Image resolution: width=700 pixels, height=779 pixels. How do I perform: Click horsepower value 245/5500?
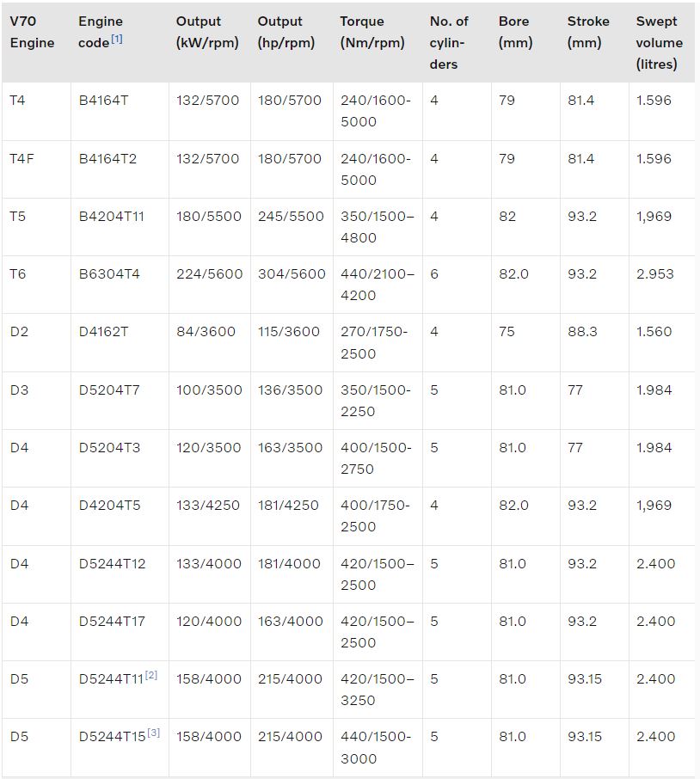[291, 217]
